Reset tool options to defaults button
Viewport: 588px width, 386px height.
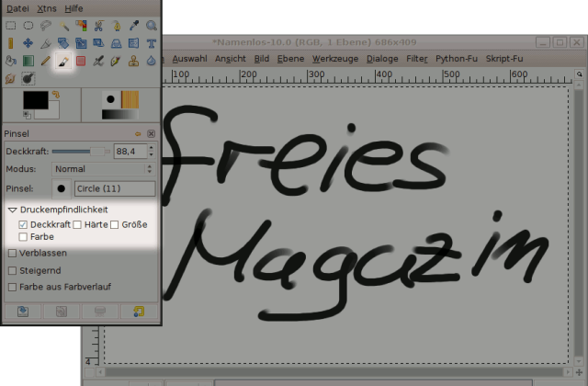coord(139,312)
